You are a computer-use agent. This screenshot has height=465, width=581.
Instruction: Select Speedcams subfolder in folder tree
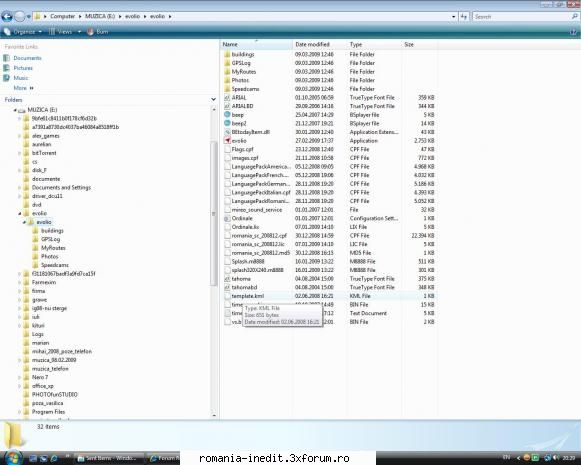pyautogui.click(x=54, y=265)
